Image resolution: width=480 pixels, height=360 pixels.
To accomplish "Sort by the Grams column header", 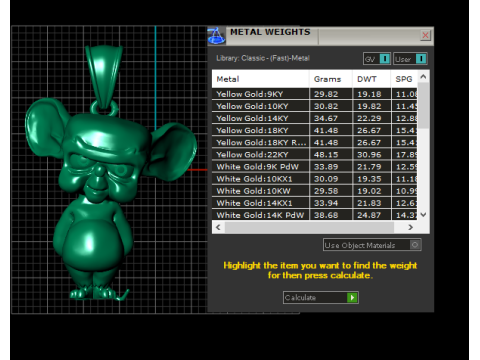I will pyautogui.click(x=331, y=79).
